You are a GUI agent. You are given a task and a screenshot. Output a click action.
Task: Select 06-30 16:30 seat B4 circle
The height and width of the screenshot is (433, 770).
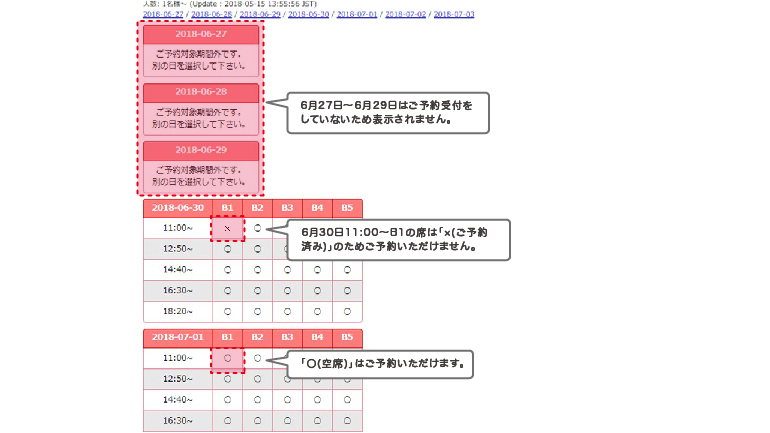point(317,290)
